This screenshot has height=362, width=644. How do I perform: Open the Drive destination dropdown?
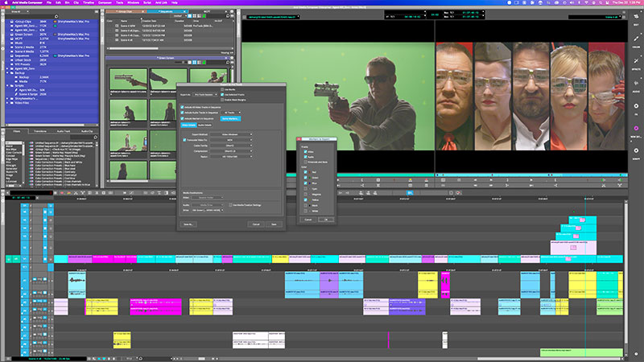[x=208, y=210]
